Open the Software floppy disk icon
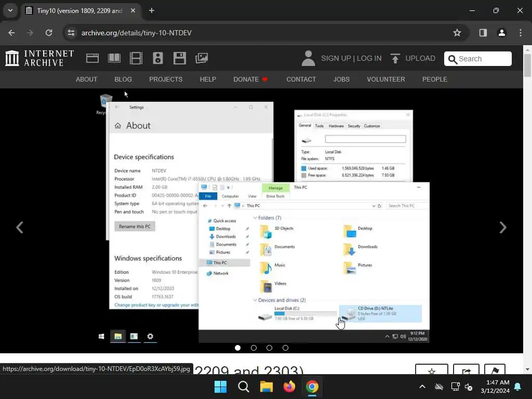Image resolution: width=532 pixels, height=399 pixels. (x=179, y=58)
